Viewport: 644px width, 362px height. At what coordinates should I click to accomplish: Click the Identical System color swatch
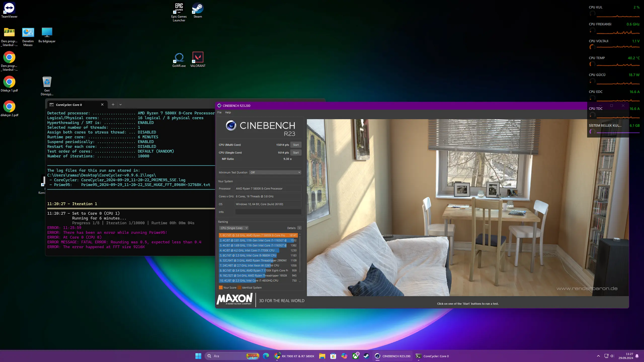point(239,288)
